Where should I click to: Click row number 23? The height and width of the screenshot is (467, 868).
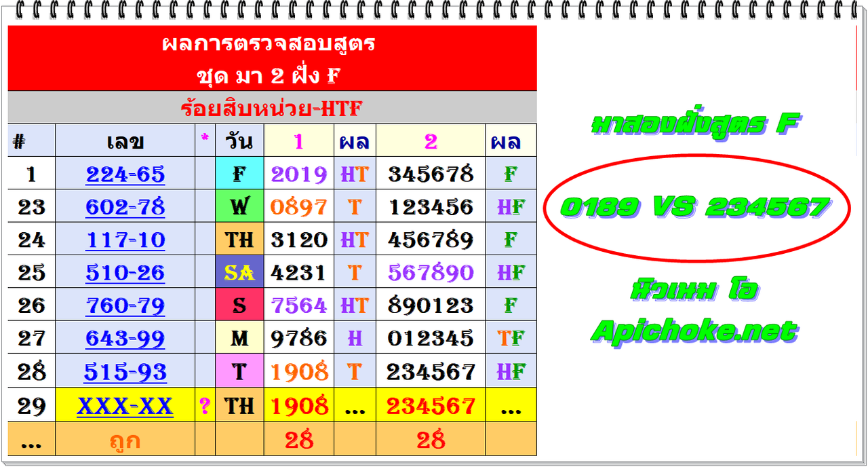[x=31, y=207]
